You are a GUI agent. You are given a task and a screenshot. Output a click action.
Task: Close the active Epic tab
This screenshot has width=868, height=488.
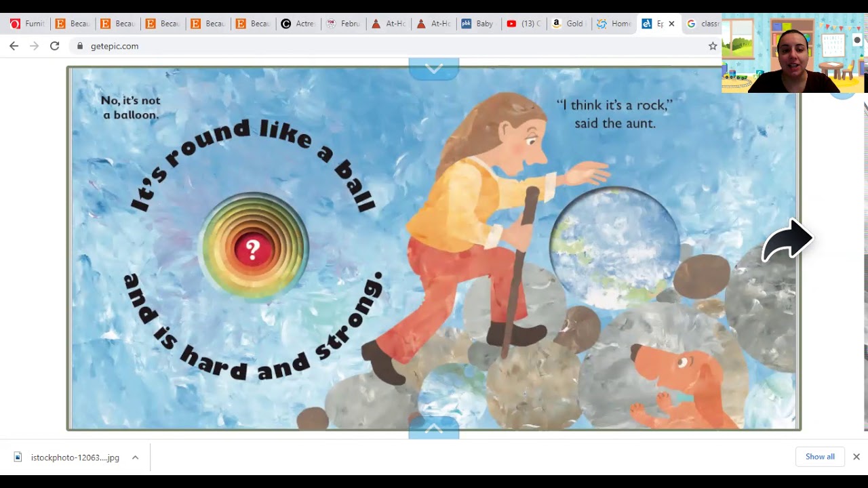(671, 24)
